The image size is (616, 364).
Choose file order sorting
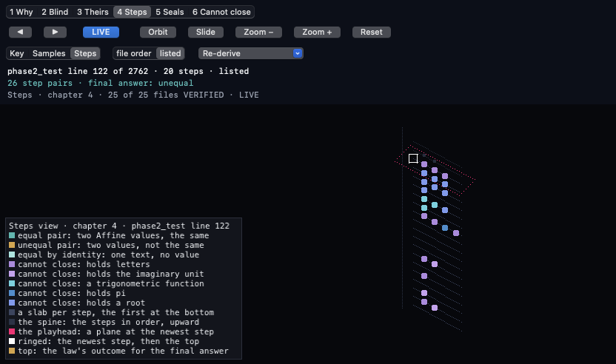[x=133, y=53]
